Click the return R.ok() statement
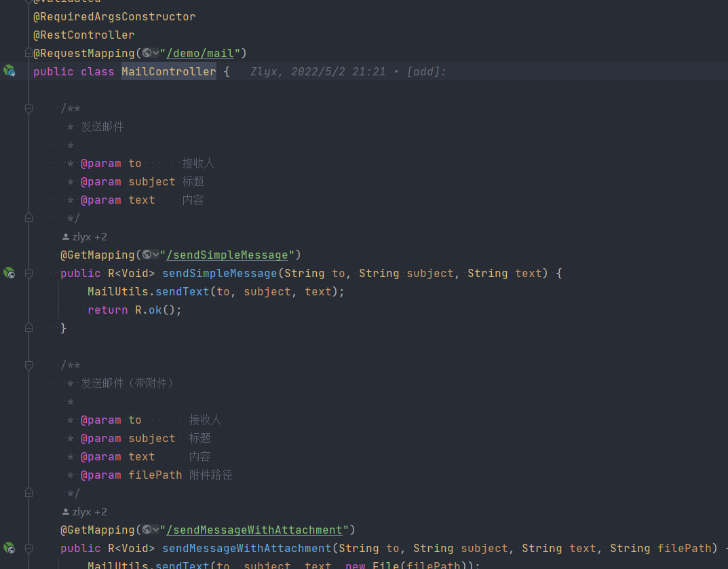Viewport: 728px width, 569px height. tap(134, 310)
